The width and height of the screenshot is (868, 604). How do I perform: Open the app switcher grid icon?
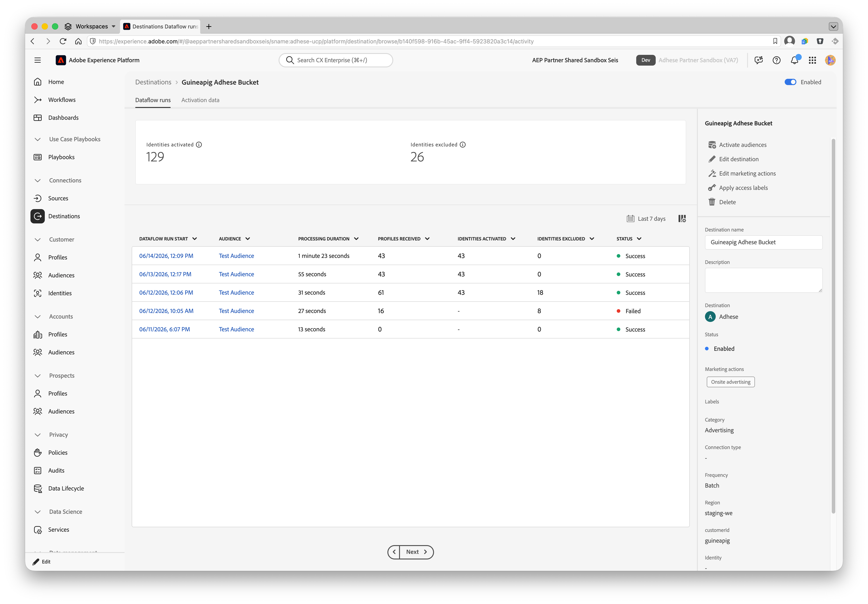click(812, 60)
